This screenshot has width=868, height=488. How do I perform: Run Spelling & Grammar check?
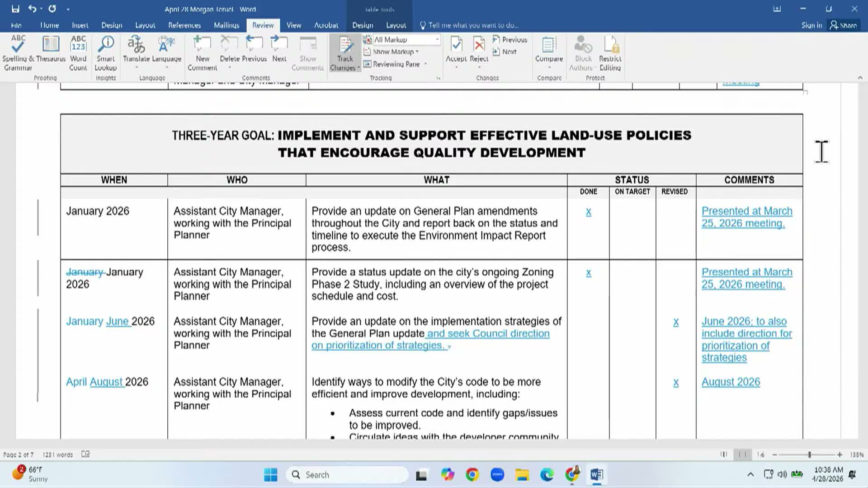tap(18, 53)
